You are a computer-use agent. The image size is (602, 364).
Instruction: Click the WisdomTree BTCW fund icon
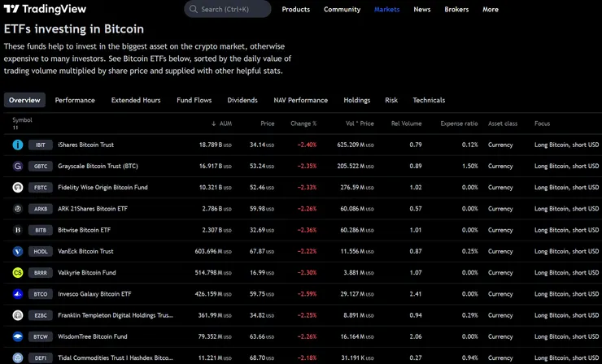pos(18,336)
